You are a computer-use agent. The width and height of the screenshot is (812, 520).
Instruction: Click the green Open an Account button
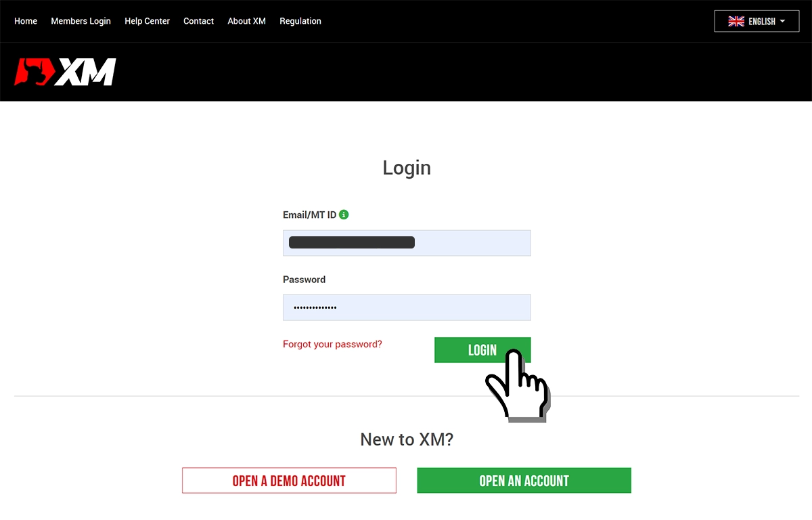pos(524,481)
